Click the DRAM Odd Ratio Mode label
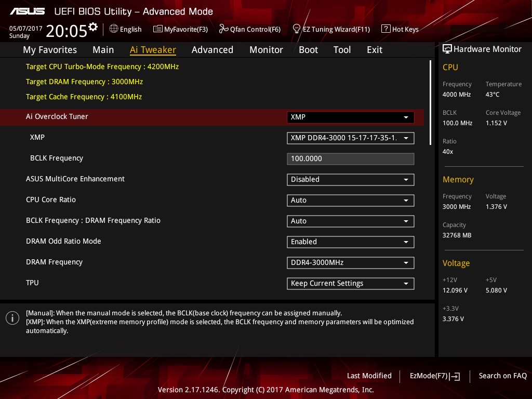The image size is (532, 399). pos(63,241)
